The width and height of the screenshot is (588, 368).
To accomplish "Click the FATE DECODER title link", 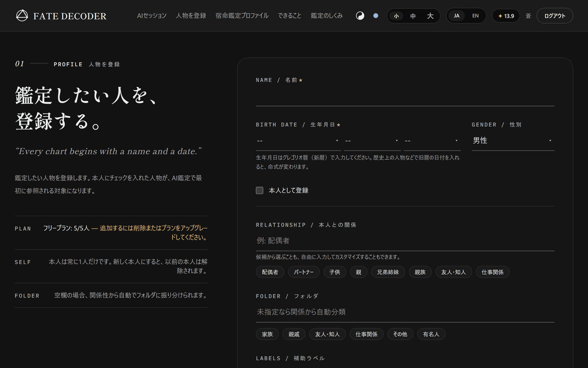I will pyautogui.click(x=70, y=16).
